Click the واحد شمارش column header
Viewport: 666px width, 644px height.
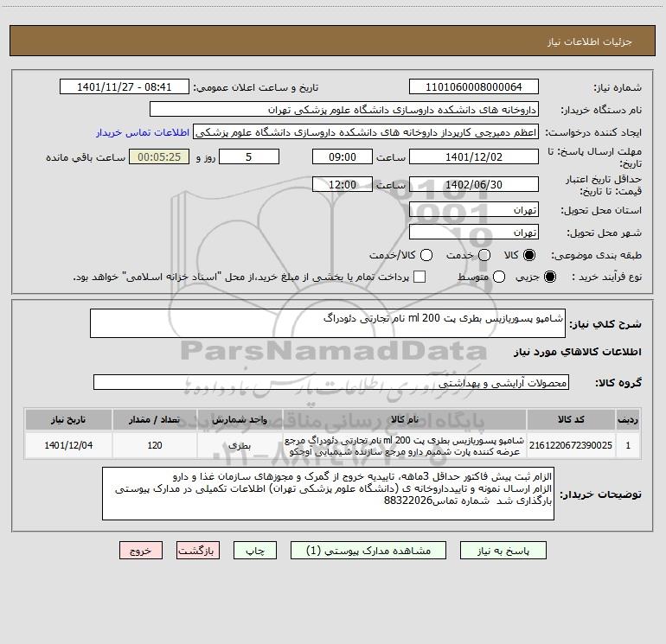[240, 419]
